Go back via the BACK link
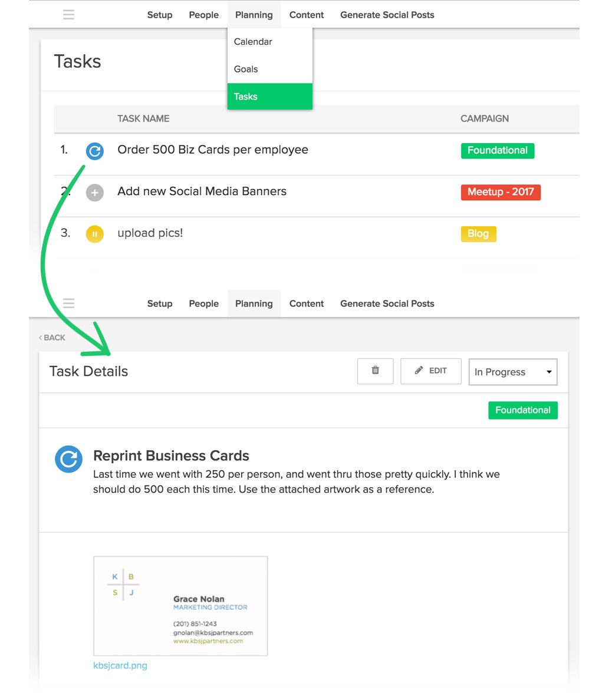Image resolution: width=609 pixels, height=700 pixels. pyautogui.click(x=52, y=338)
